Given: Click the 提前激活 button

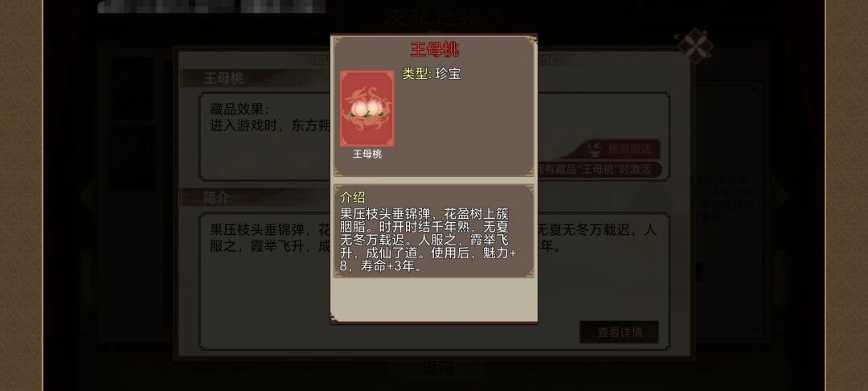Looking at the screenshot, I should [620, 149].
